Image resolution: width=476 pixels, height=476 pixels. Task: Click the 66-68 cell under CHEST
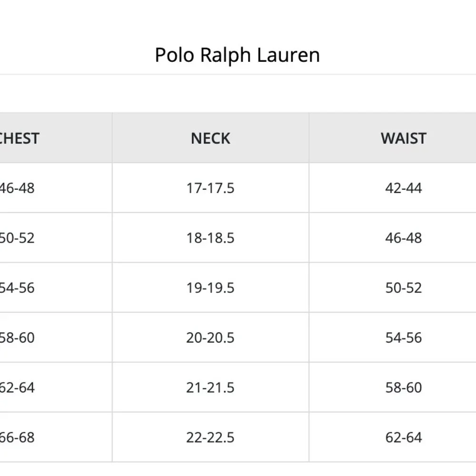(56, 437)
